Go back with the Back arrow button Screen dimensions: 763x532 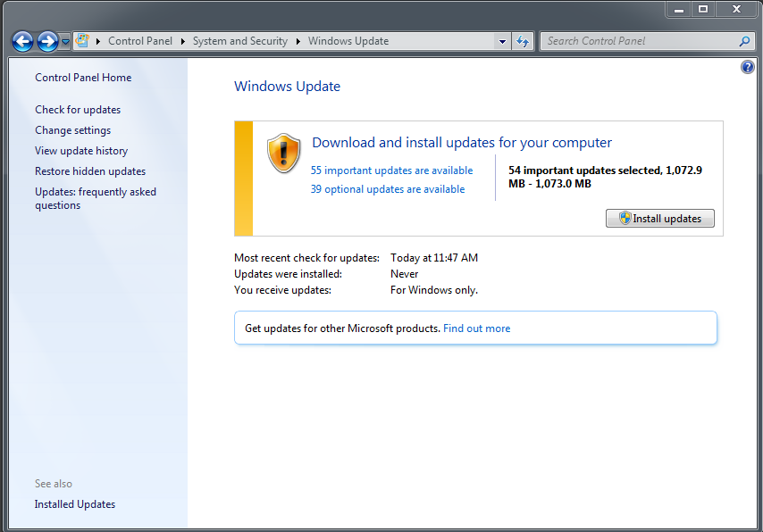(23, 41)
